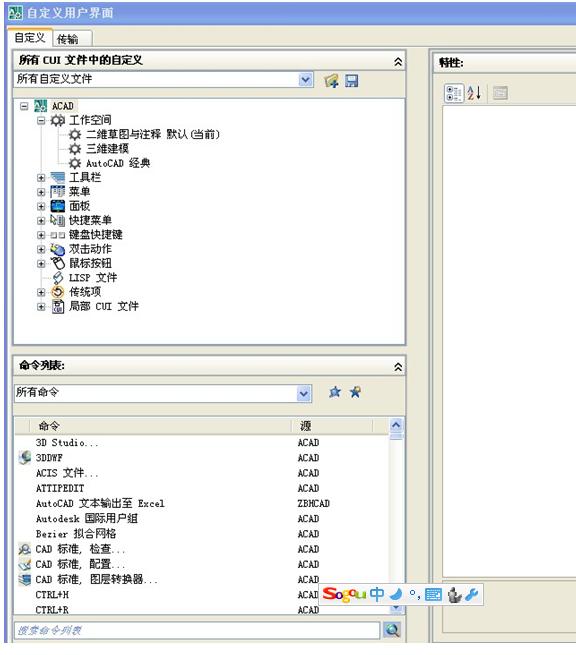Click the 面板 panel icon

pos(58,206)
